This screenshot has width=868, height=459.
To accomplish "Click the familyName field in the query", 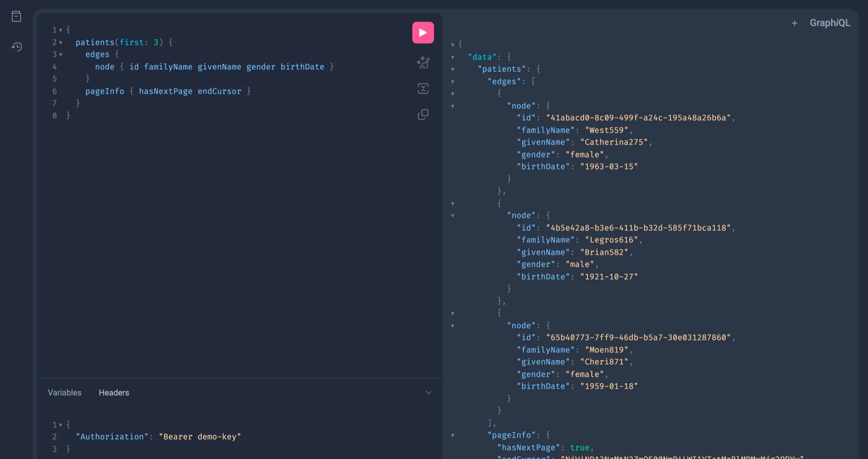I will point(168,67).
